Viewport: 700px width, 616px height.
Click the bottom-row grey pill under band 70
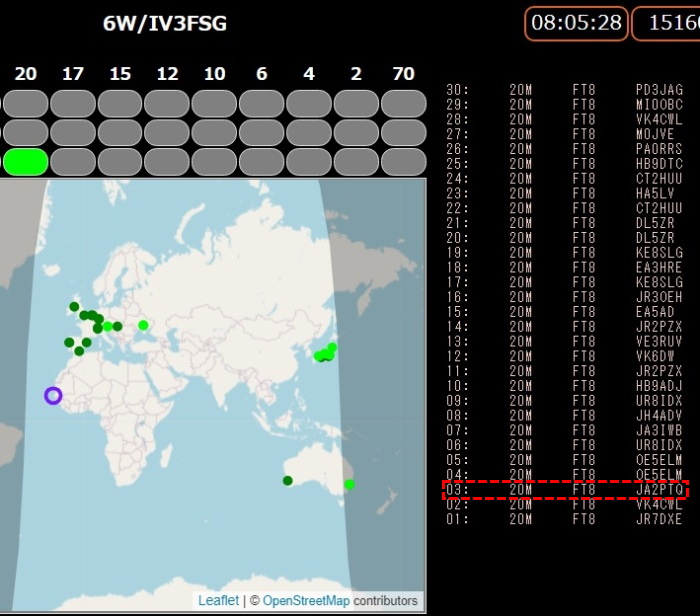(x=404, y=162)
